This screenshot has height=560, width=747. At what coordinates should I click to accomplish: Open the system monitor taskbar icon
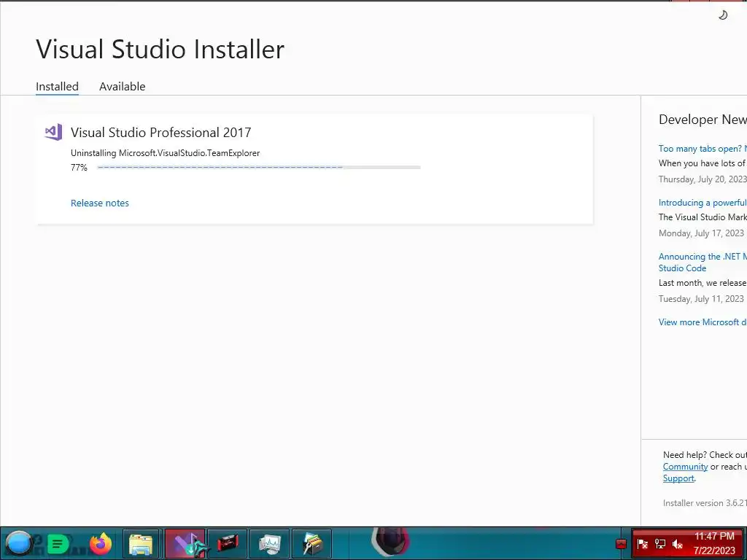click(x=270, y=544)
